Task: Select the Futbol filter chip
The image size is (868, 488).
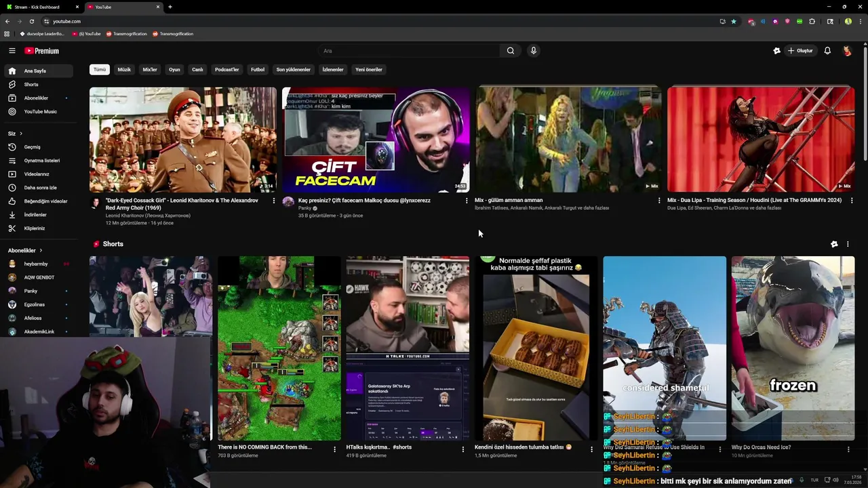Action: [258, 70]
